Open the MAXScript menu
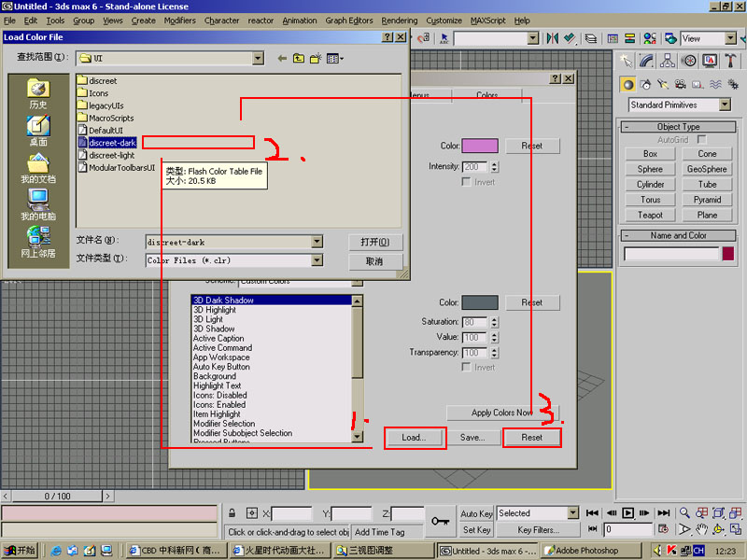The image size is (747, 560). tap(487, 21)
